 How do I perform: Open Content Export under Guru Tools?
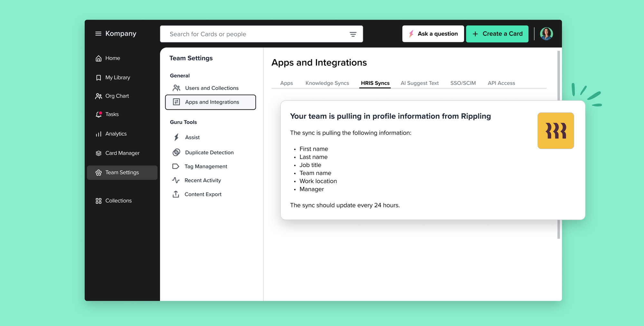click(x=203, y=194)
